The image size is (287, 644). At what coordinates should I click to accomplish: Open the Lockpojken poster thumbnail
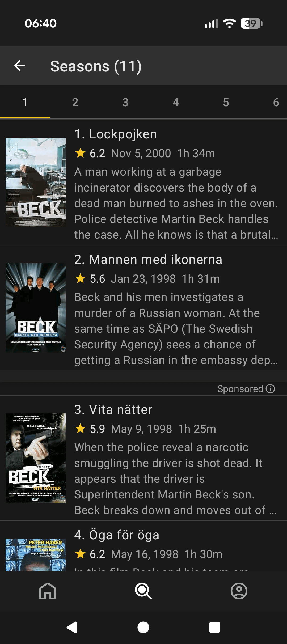(x=36, y=182)
